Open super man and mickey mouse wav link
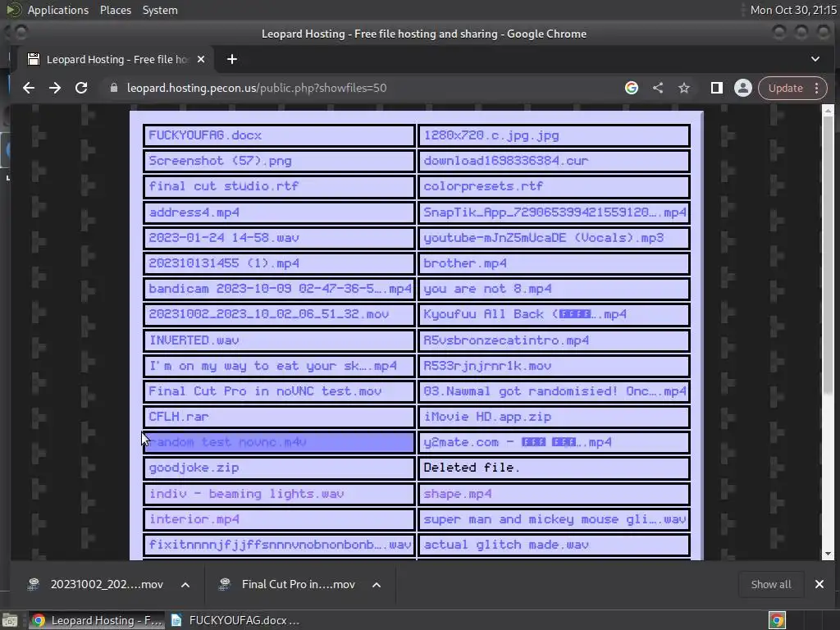This screenshot has width=840, height=630. [x=554, y=519]
